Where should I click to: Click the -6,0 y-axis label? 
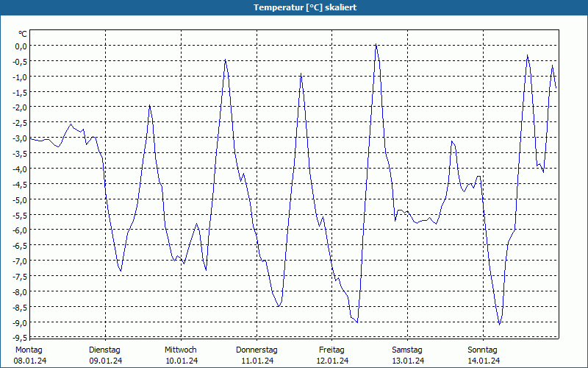tap(20, 230)
